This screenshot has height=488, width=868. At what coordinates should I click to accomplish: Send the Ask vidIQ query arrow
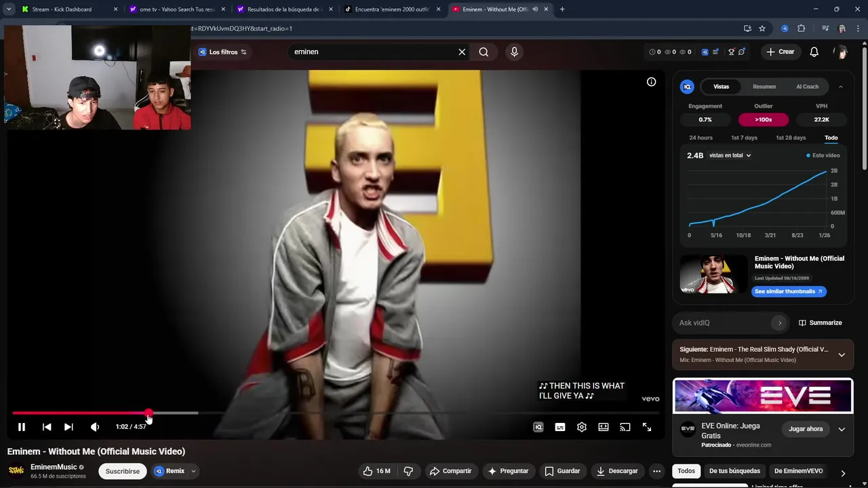click(780, 323)
